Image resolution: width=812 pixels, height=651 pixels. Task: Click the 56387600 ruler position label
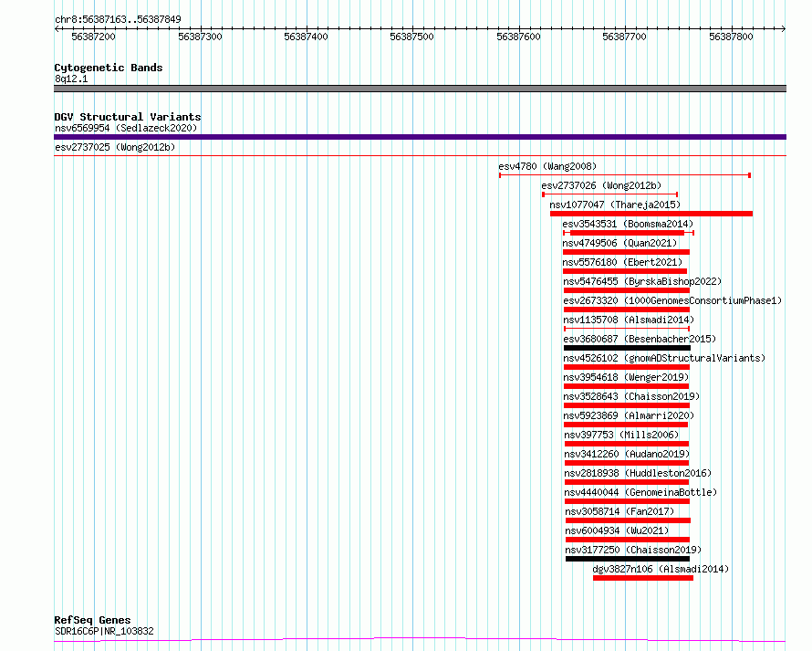click(518, 37)
